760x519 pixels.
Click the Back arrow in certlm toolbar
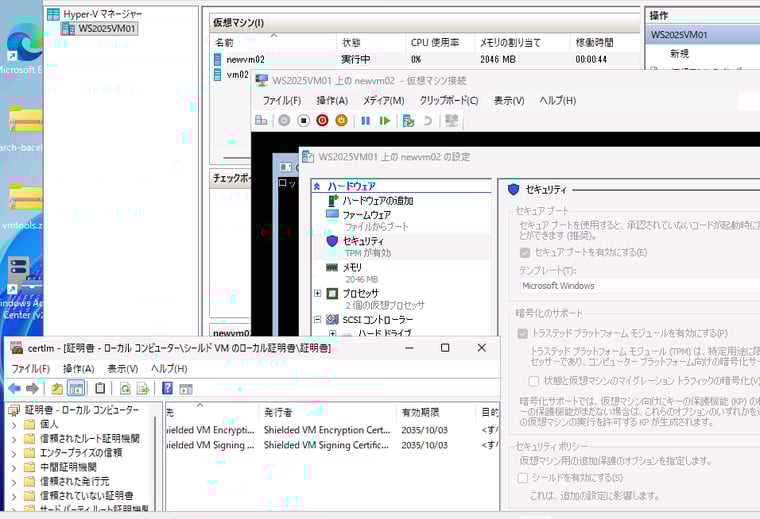click(x=15, y=388)
